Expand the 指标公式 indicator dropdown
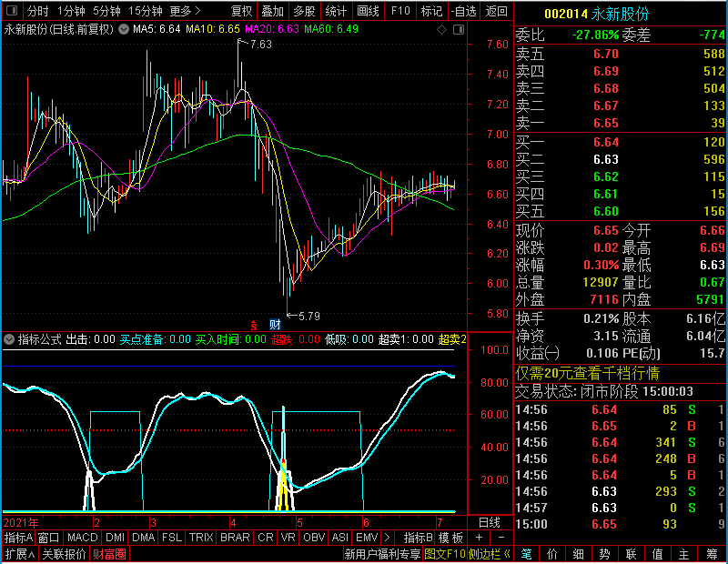Image resolution: width=728 pixels, height=564 pixels. 9,339
